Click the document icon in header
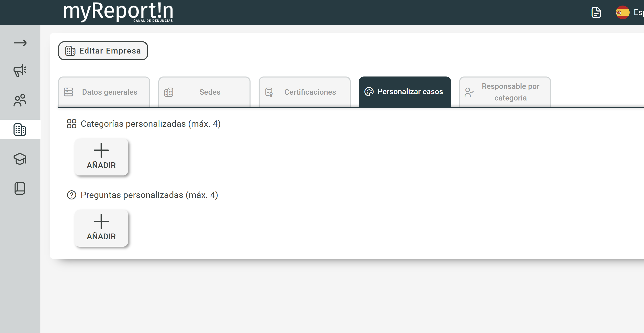Viewport: 644px width, 333px height. (596, 12)
